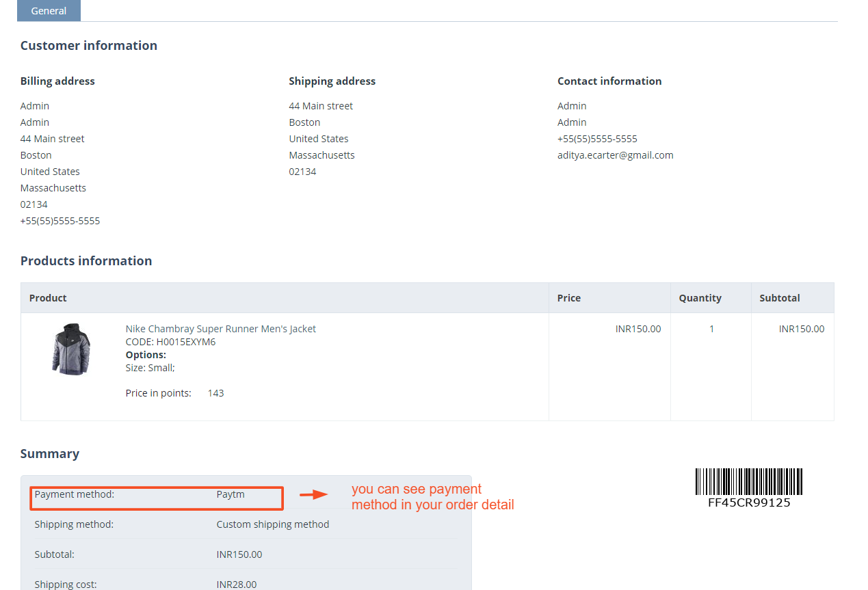
Task: Click the Shipping method: label
Action: click(74, 524)
